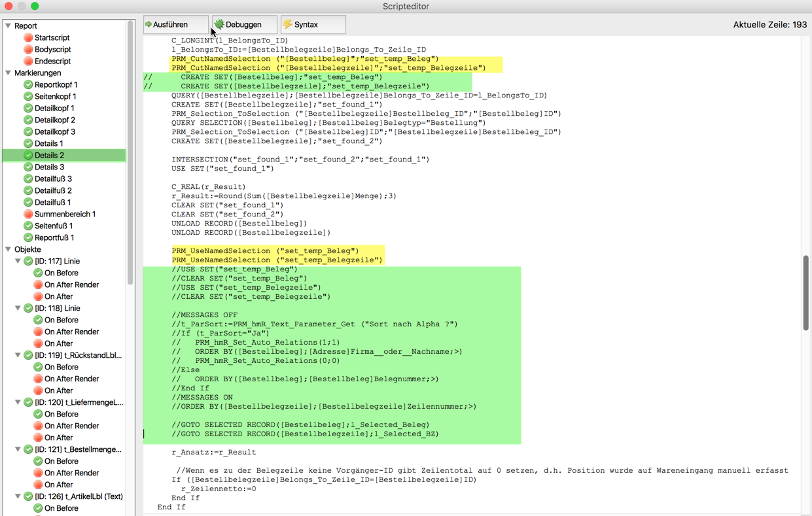Click the red status icon beside Startscript

pos(28,38)
